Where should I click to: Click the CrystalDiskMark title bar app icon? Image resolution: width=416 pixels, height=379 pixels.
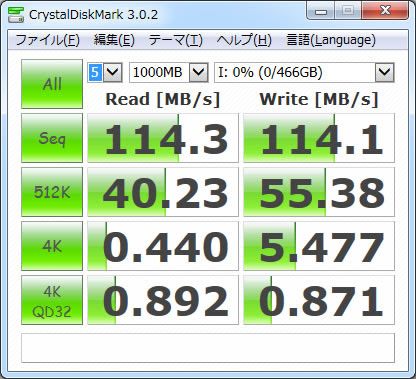(16, 14)
